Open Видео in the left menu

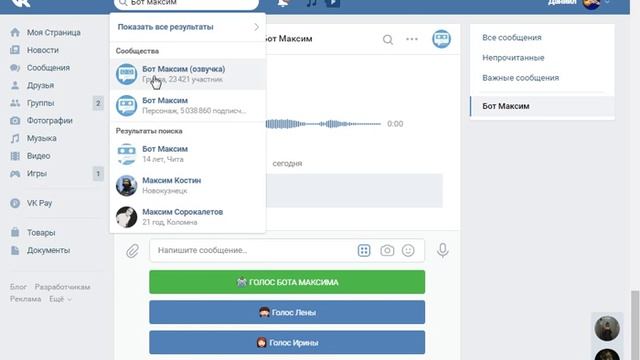pos(38,156)
